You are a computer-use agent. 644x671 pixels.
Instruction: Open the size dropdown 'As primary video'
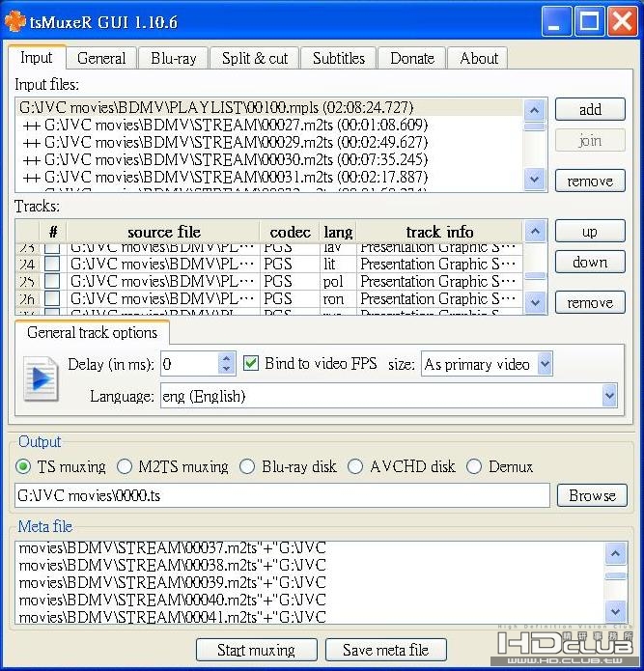[x=545, y=364]
